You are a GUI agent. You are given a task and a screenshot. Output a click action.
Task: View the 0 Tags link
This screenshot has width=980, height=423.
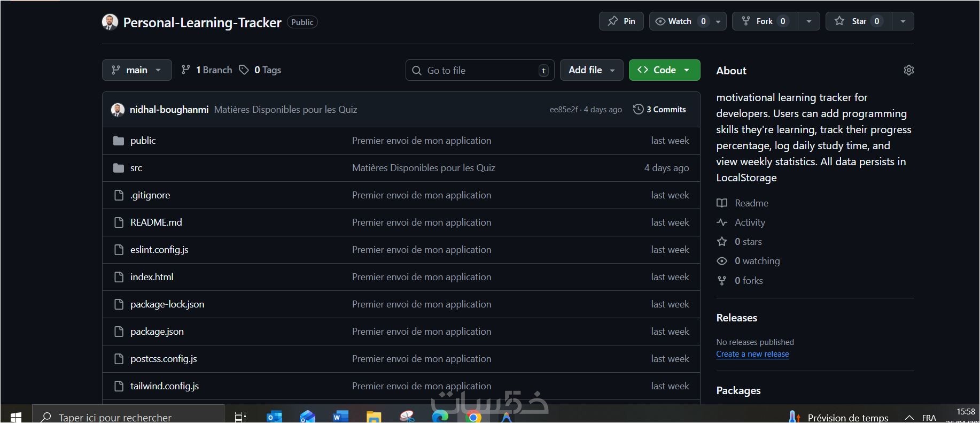point(260,70)
